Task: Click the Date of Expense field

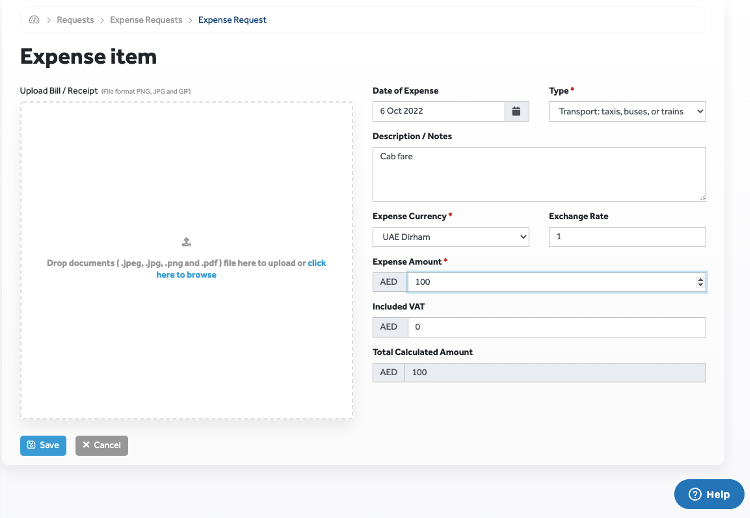Action: (x=437, y=111)
